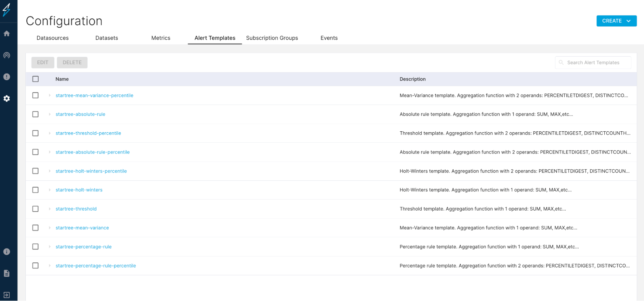The width and height of the screenshot is (644, 301).
Task: Open the startree-percentage-rule template link
Action: coord(83,247)
